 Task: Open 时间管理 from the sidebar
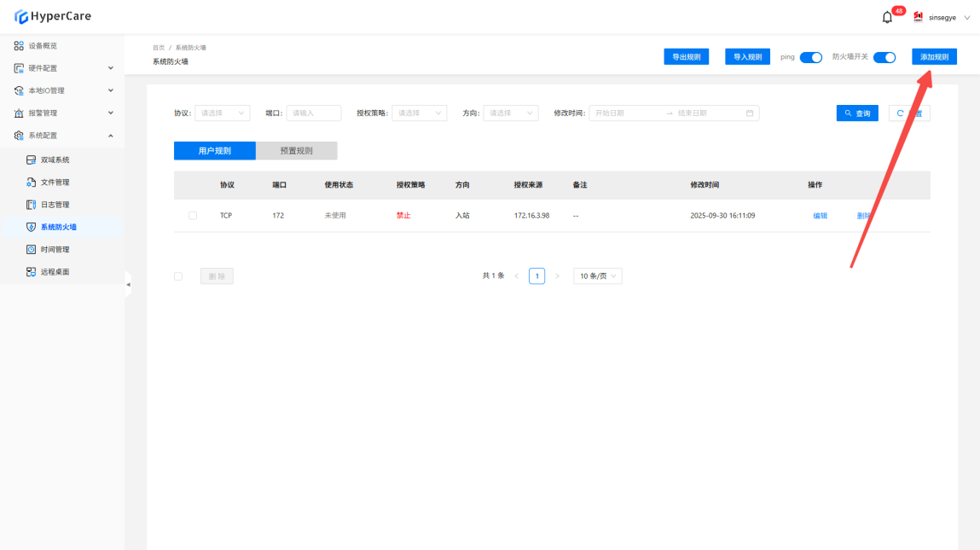[55, 250]
